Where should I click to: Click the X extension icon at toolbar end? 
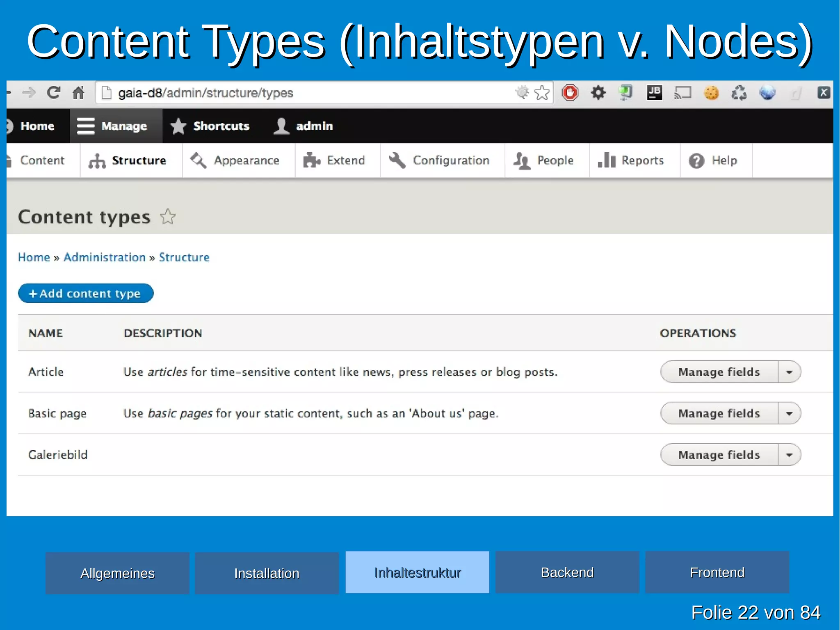pos(824,93)
